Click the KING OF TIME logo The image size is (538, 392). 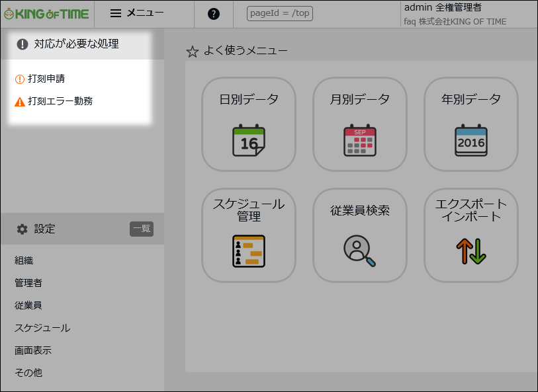(46, 14)
